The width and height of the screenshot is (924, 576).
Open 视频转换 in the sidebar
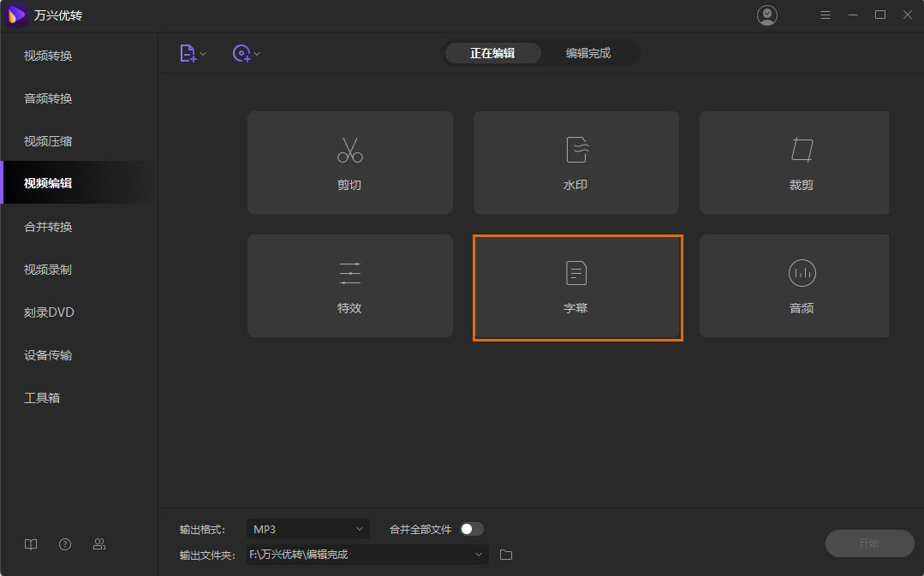[x=79, y=56]
